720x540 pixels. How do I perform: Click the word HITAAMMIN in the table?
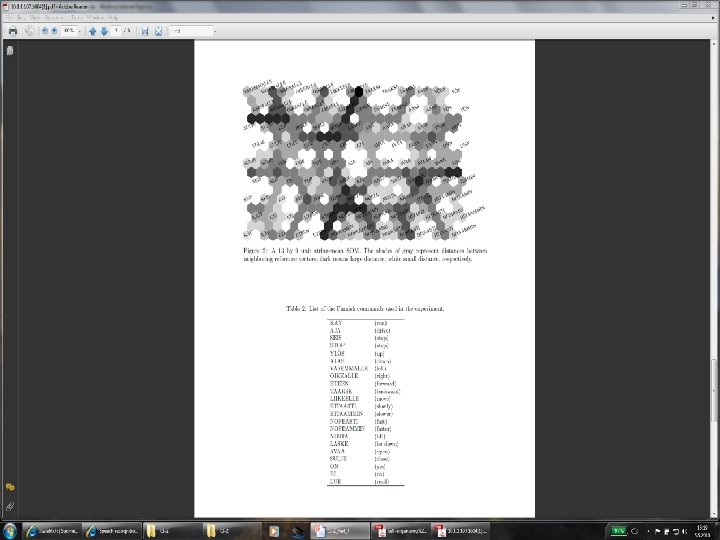346,414
